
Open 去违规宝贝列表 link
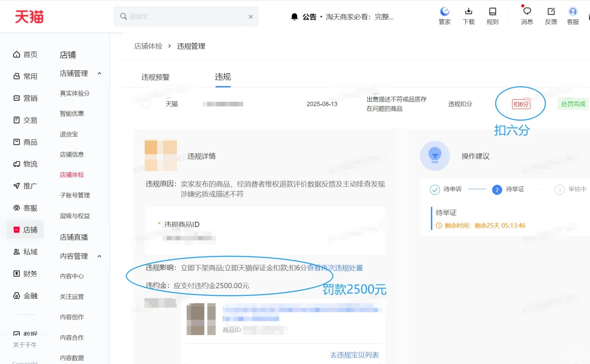pyautogui.click(x=354, y=355)
